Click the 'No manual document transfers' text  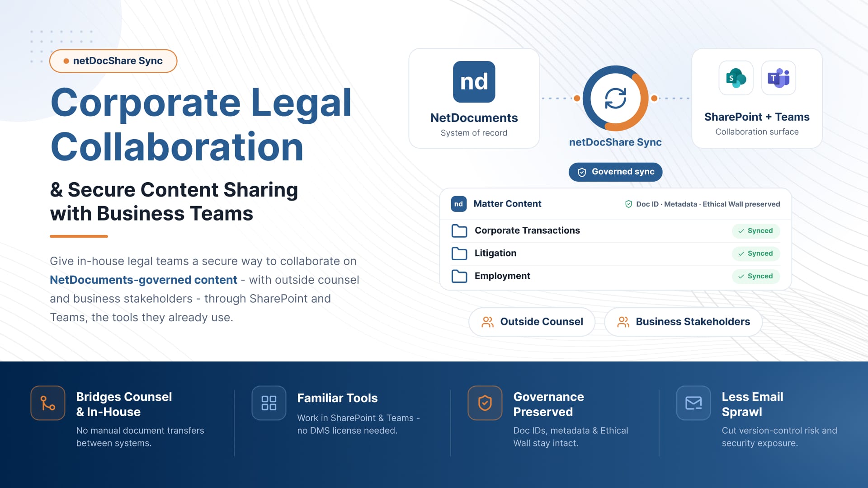pyautogui.click(x=140, y=431)
